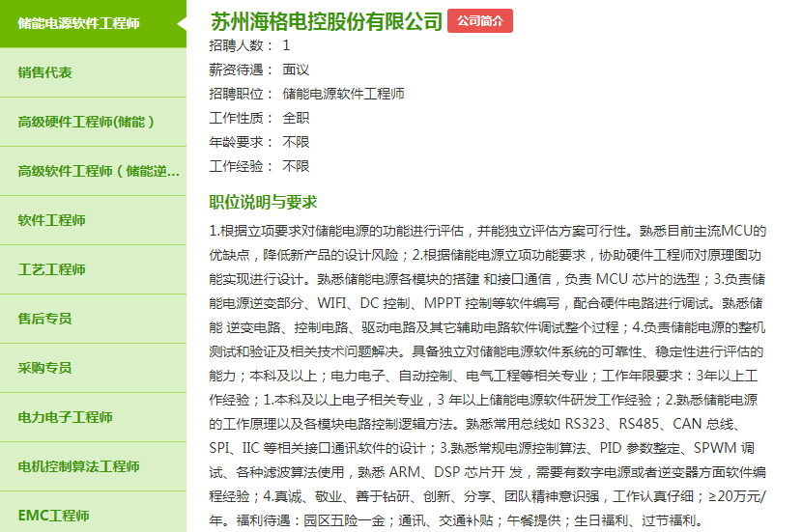
Task: Click the 招聘职位 value in the details
Action: tap(343, 94)
